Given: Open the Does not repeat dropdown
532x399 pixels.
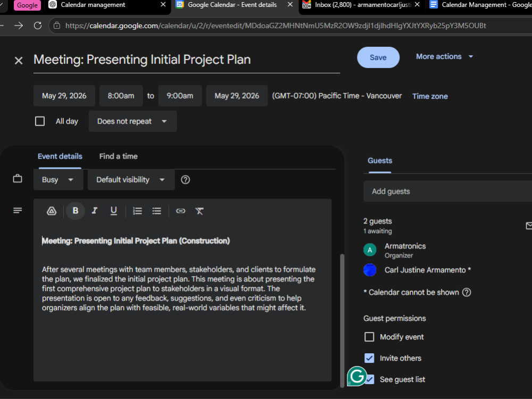Looking at the screenshot, I should coord(132,121).
